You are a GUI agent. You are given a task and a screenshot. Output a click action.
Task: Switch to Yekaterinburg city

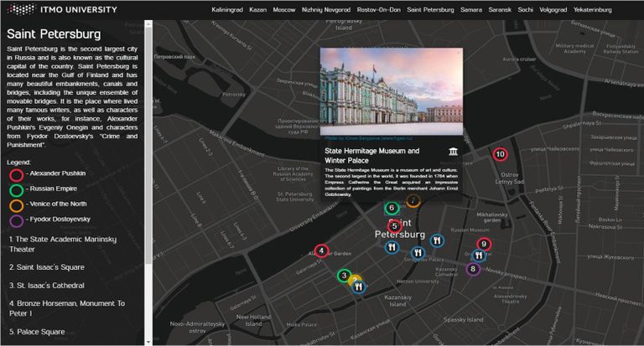click(x=593, y=9)
